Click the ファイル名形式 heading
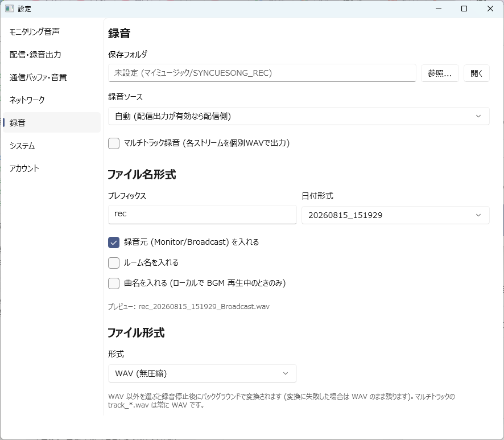Image resolution: width=504 pixels, height=440 pixels. (142, 175)
